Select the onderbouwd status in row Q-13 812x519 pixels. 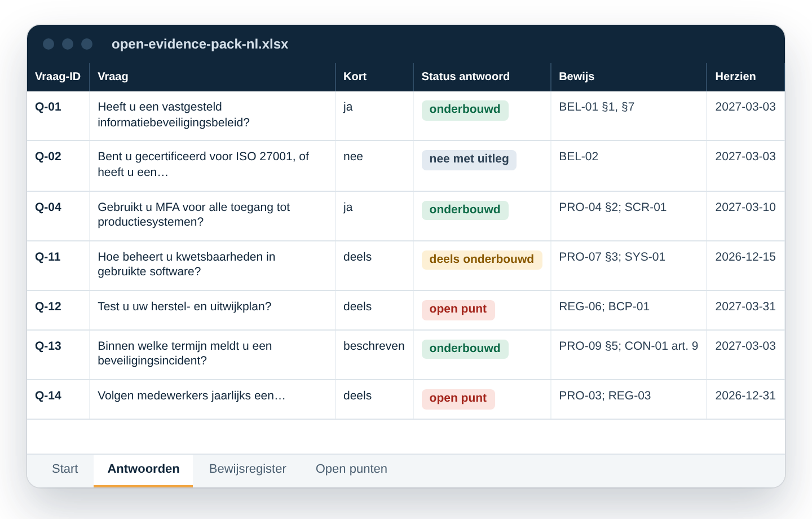coord(465,349)
